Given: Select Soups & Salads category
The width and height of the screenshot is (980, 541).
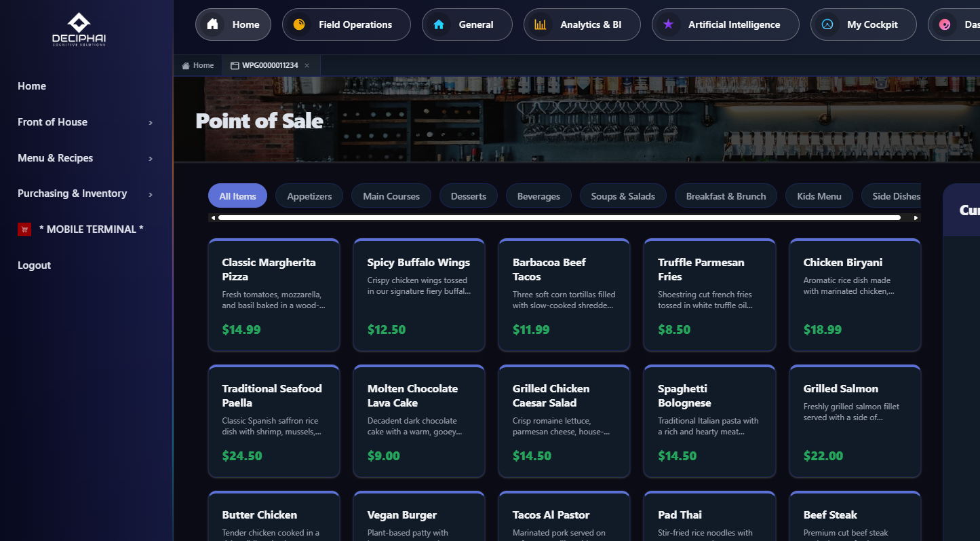Looking at the screenshot, I should [623, 196].
